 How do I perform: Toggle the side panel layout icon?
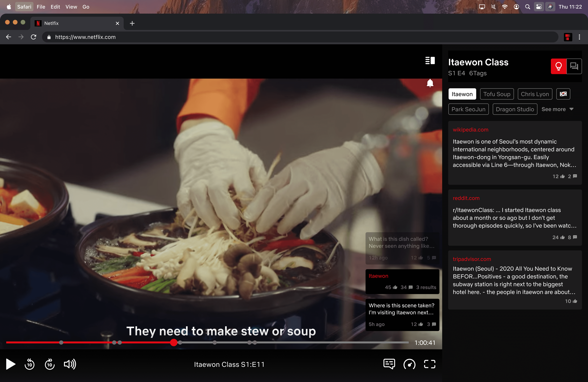point(430,60)
